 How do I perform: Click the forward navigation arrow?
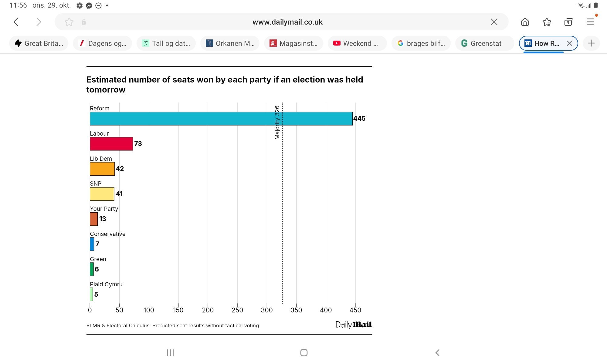point(38,22)
